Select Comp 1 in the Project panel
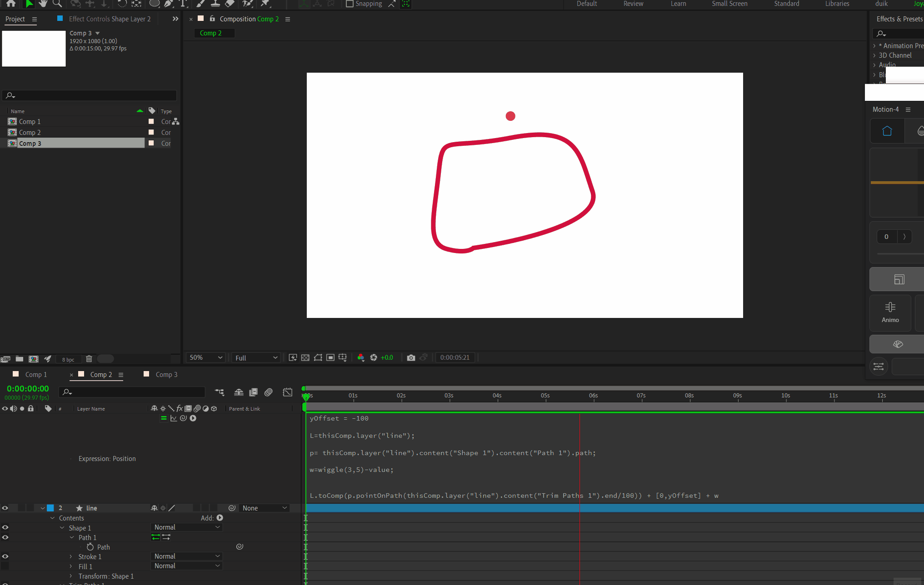This screenshot has height=585, width=924. pos(30,122)
